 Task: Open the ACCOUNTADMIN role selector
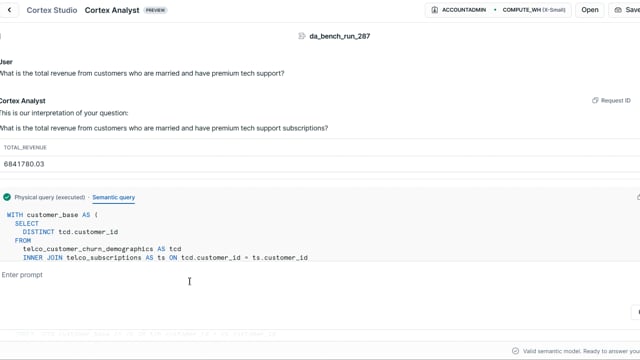click(464, 10)
